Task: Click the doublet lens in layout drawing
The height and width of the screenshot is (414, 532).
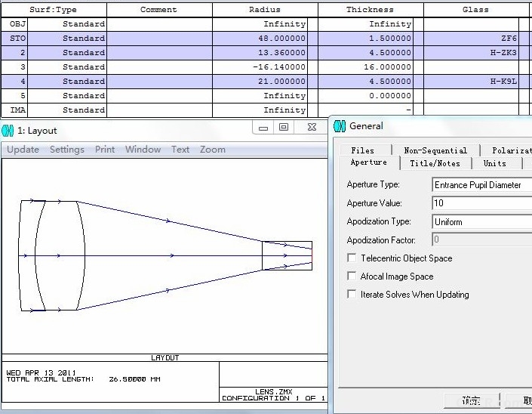Action: click(x=51, y=255)
